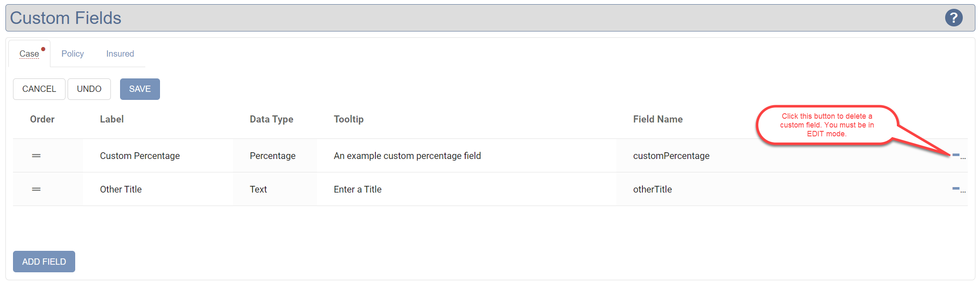This screenshot has height=284, width=980.
Task: Edit the Other Title label cell
Action: point(121,189)
